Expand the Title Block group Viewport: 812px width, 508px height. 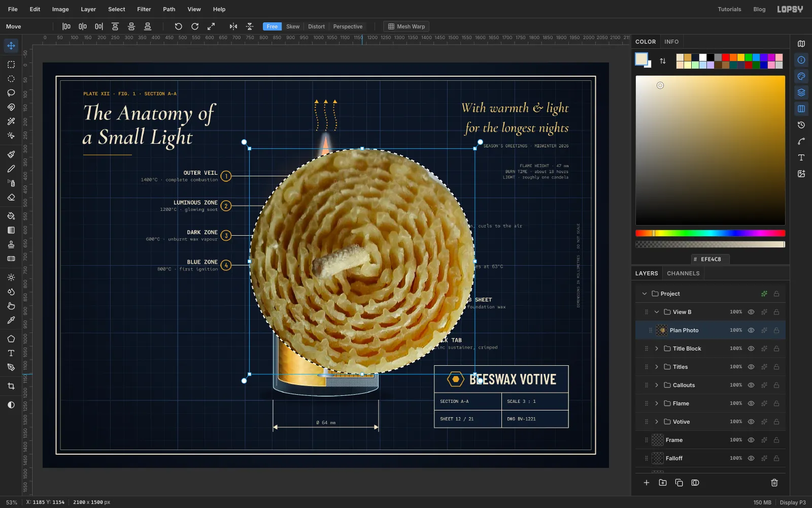pos(657,348)
